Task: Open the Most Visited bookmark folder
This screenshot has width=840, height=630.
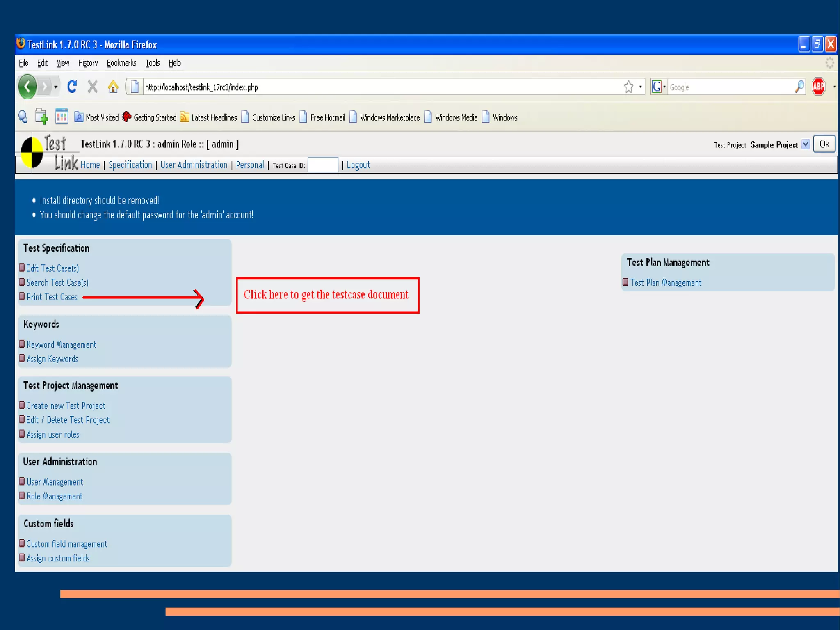Action: coord(96,117)
